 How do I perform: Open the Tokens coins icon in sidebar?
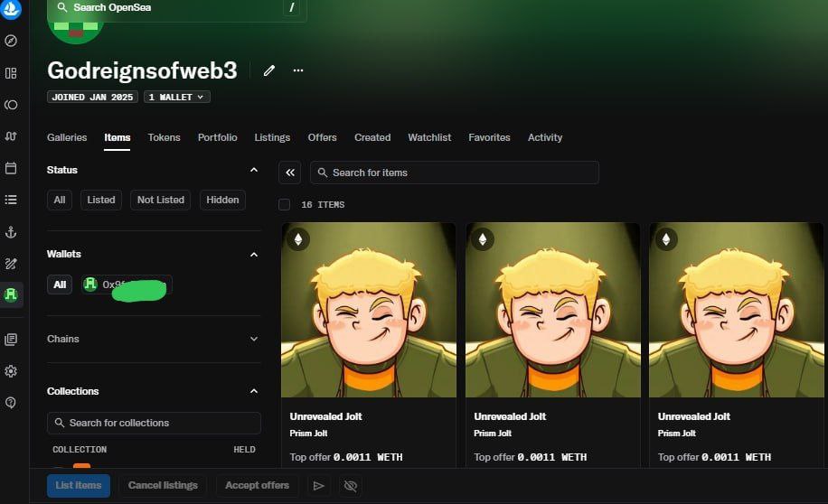click(11, 105)
